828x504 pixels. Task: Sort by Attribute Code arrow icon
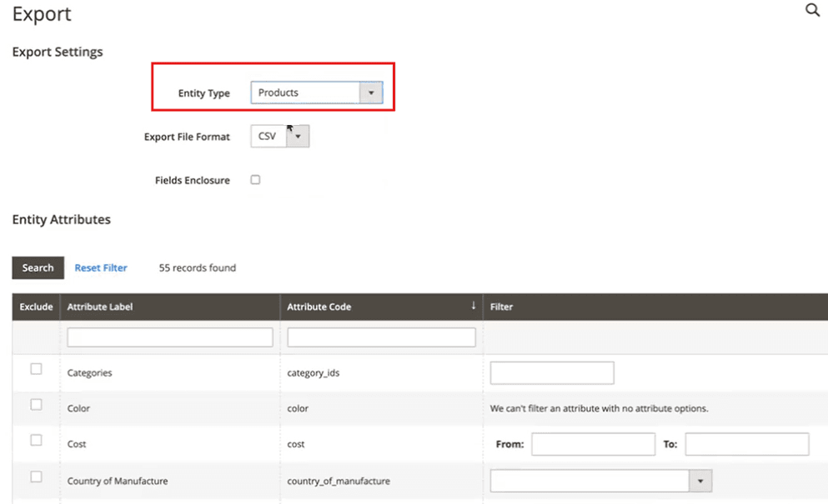pyautogui.click(x=473, y=306)
